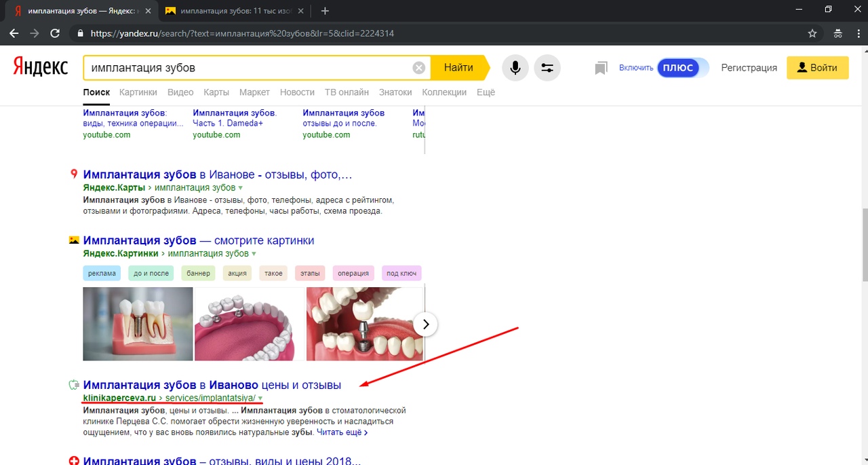The height and width of the screenshot is (465, 868).
Task: Open 'Имплантация зубов в Иваново цены' result
Action: pyautogui.click(x=212, y=385)
